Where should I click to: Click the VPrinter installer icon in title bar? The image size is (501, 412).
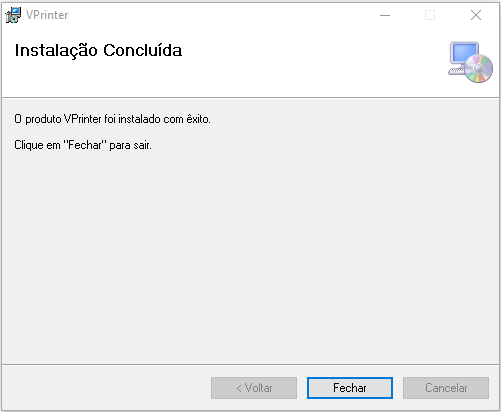pyautogui.click(x=13, y=15)
